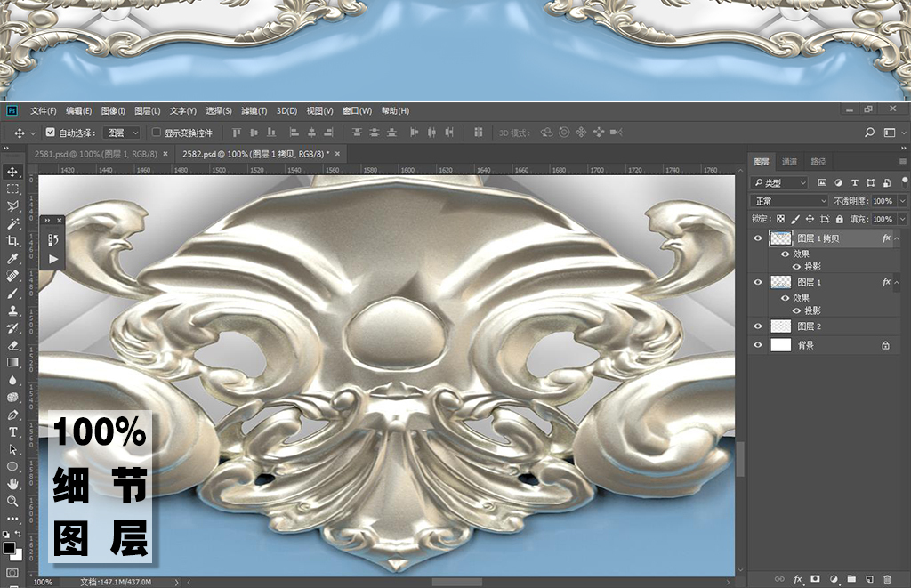Select the Horizontal Type tool
Screen dimensions: 911x588
click(12, 432)
